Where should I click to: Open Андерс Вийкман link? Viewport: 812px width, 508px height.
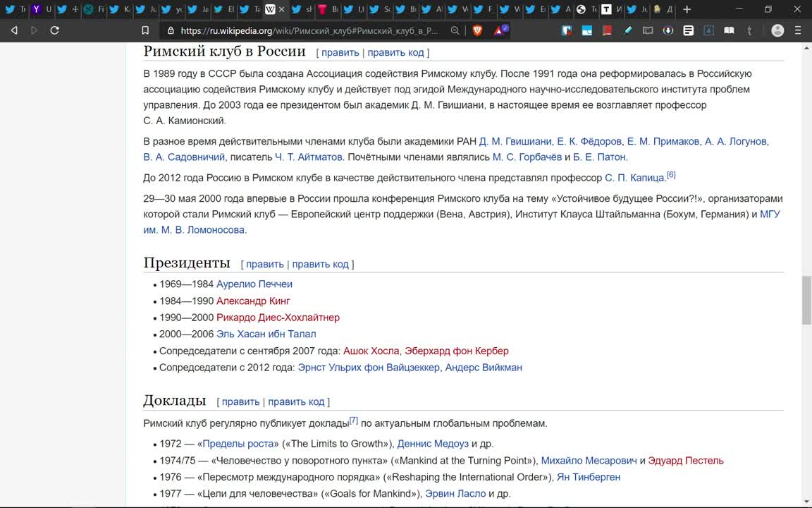pyautogui.click(x=484, y=368)
